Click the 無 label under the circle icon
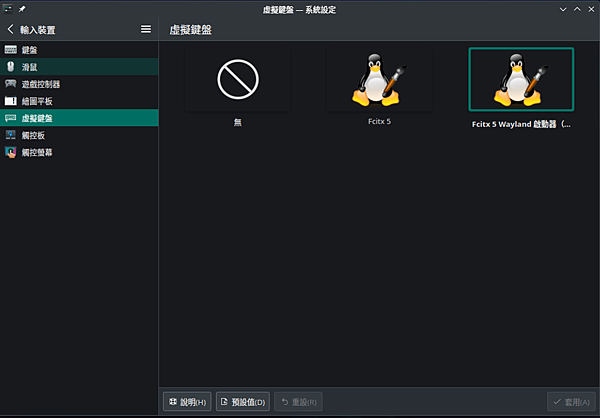The image size is (600, 418). [238, 122]
